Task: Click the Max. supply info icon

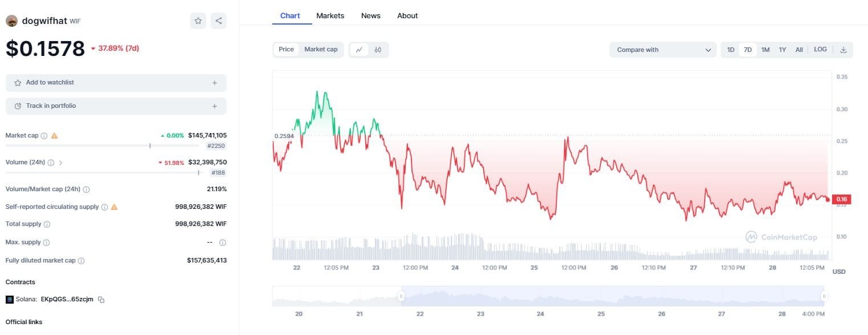Action: [x=46, y=243]
